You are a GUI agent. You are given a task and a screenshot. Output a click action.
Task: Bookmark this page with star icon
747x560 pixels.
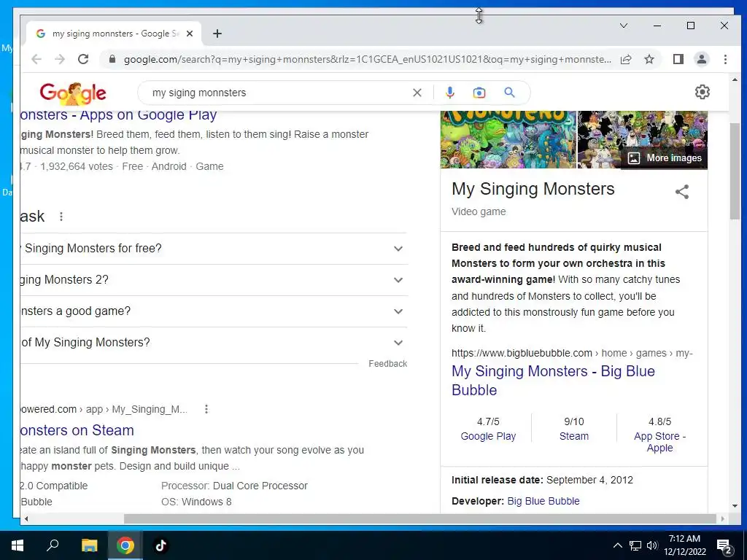click(649, 59)
